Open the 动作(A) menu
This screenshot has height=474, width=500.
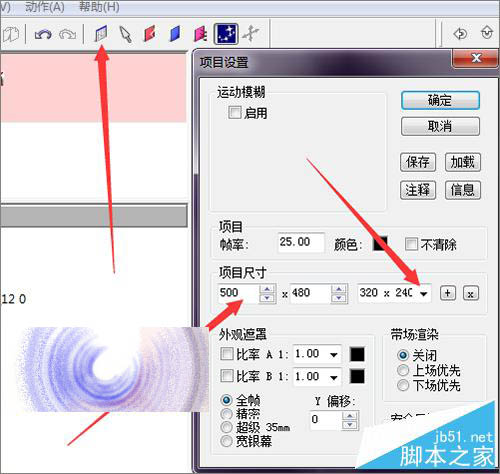pos(45,7)
